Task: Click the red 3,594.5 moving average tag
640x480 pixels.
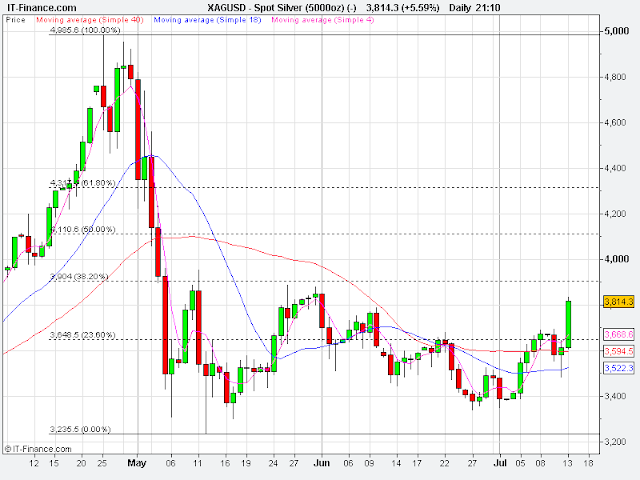Action: (619, 351)
